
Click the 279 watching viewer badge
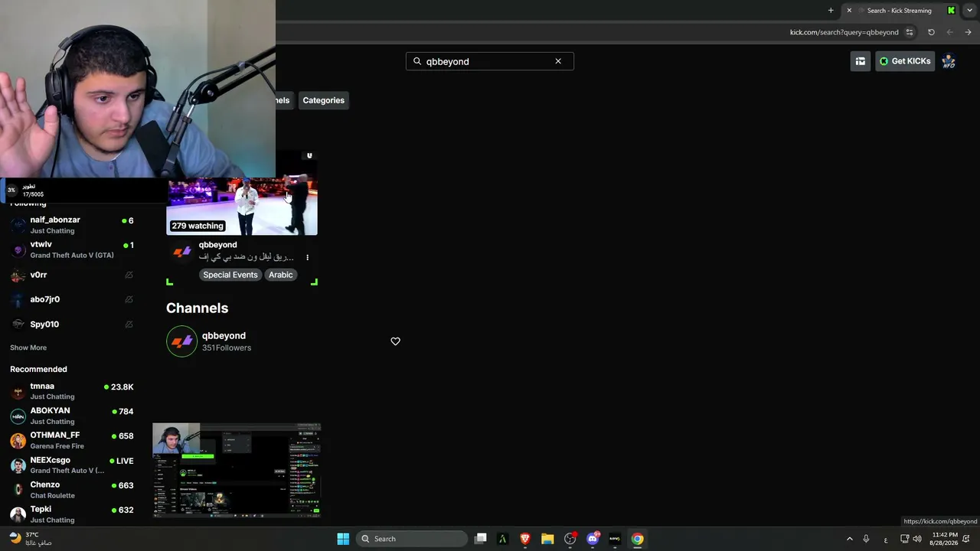[198, 226]
